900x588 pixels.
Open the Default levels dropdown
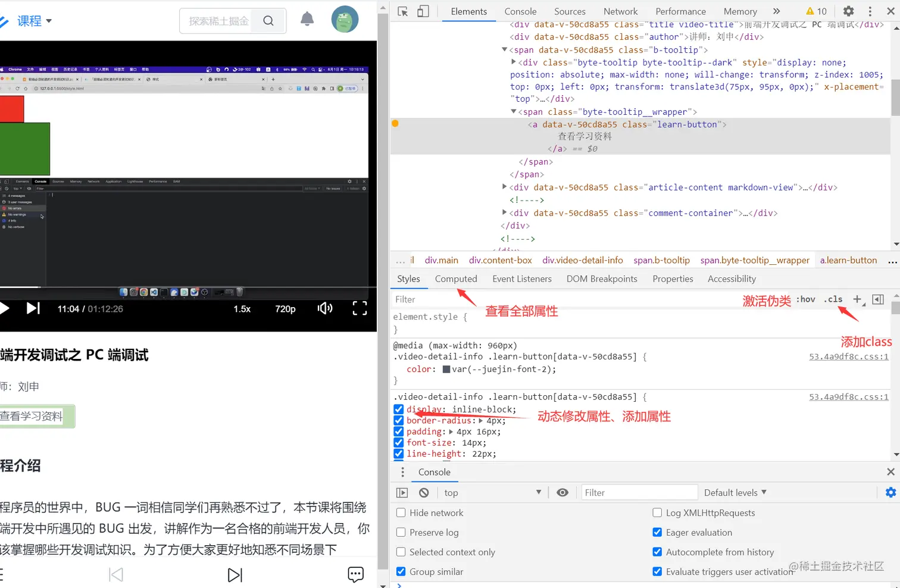[x=735, y=493]
